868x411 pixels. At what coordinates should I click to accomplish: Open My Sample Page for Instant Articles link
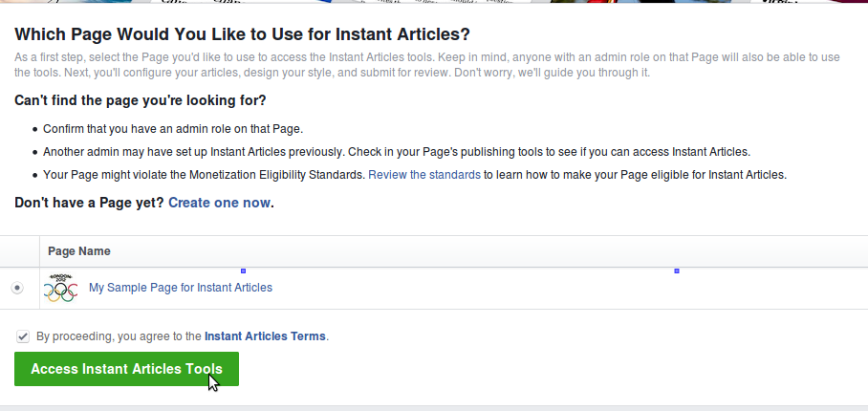pyautogui.click(x=181, y=288)
